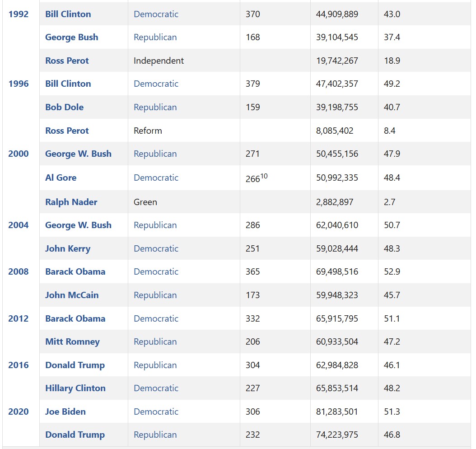Open the Al Gore candidate link
Viewport: 476px width, 449px height.
coord(61,178)
